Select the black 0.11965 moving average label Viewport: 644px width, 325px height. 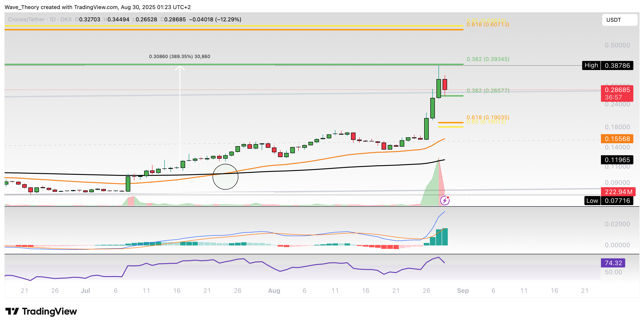617,160
